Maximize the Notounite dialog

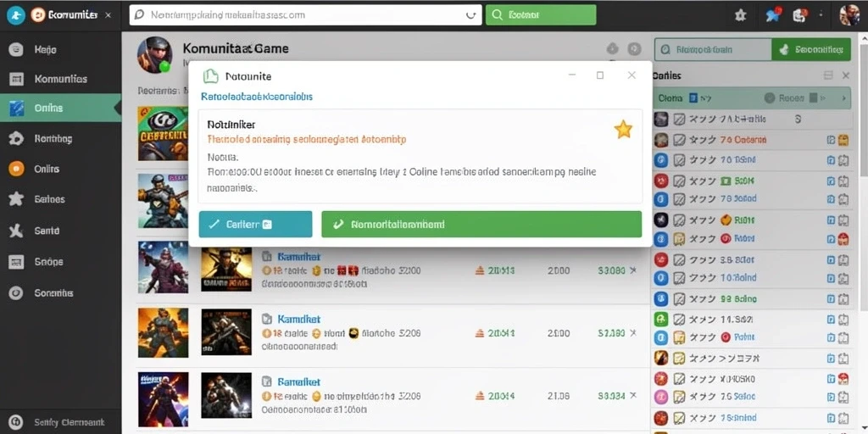[x=600, y=75]
